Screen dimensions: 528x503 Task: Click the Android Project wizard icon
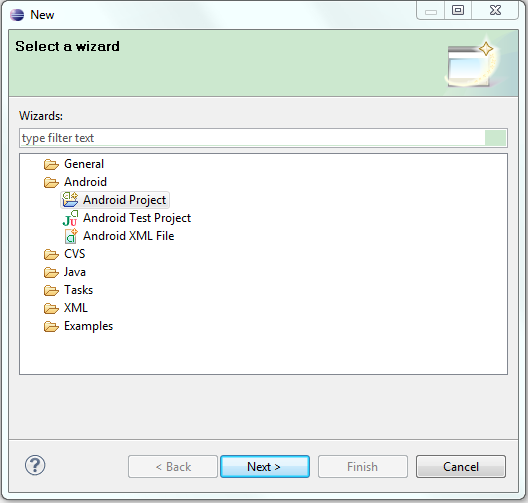coord(70,200)
